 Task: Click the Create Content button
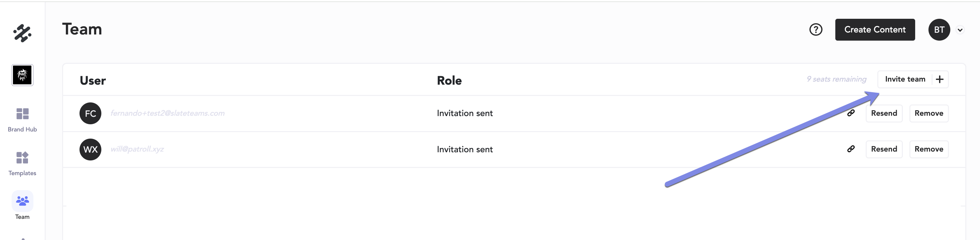(x=875, y=30)
